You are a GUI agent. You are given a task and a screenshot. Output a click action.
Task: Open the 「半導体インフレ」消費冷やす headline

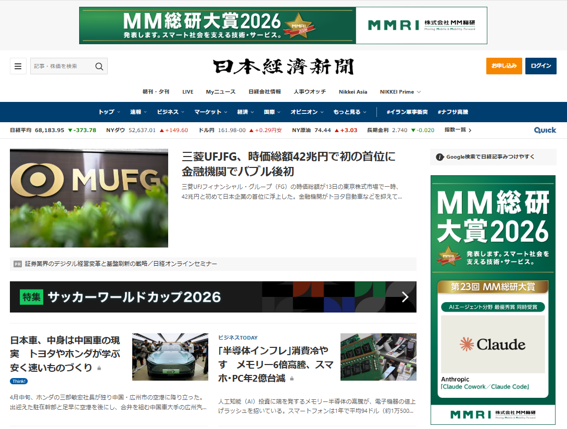coord(276,364)
